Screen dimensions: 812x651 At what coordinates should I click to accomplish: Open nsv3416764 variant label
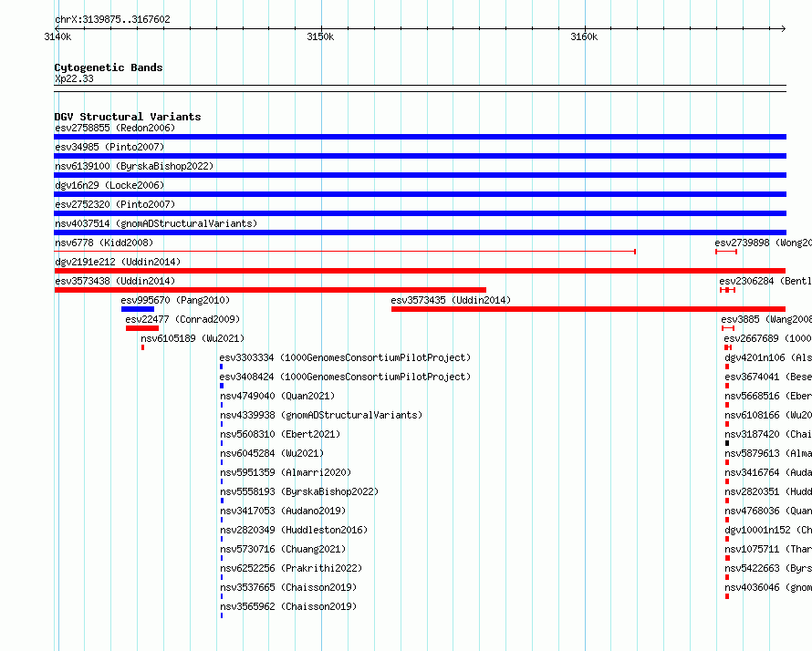(x=768, y=472)
